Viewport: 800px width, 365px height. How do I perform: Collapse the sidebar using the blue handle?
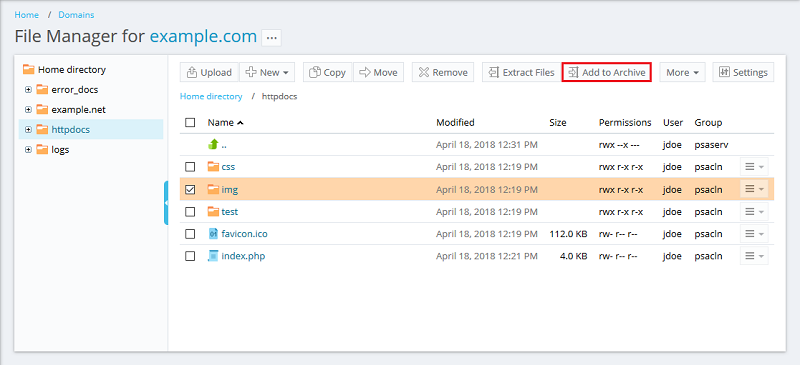click(x=166, y=203)
